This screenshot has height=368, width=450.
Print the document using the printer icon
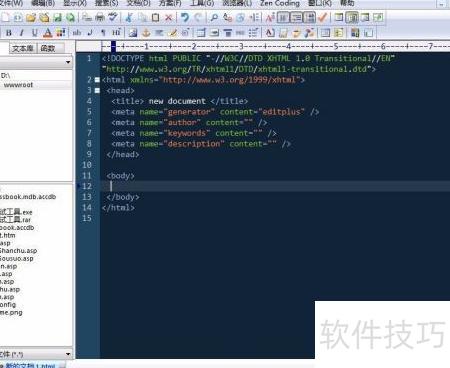click(x=100, y=17)
